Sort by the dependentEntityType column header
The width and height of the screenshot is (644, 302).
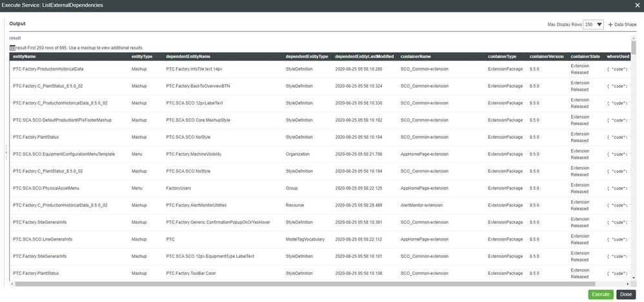[x=307, y=57]
